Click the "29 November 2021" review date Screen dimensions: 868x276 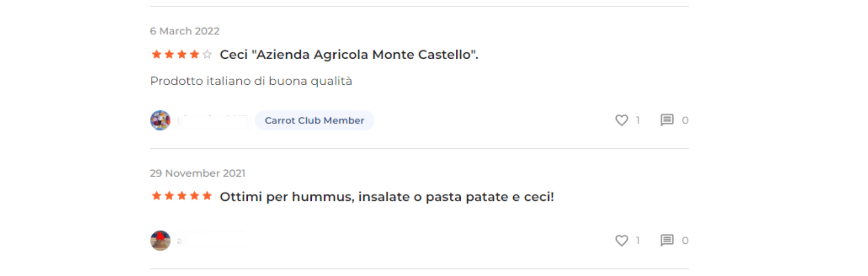[x=197, y=173]
